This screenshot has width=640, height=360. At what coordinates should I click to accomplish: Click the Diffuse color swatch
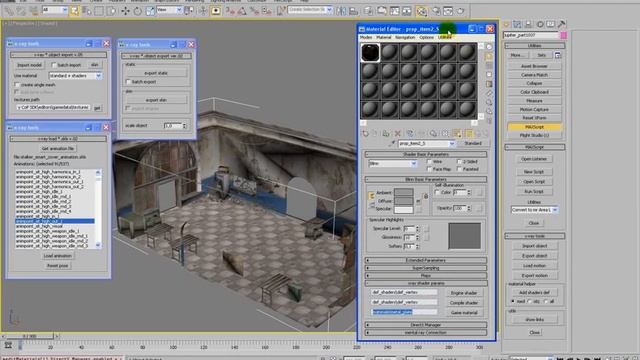404,201
